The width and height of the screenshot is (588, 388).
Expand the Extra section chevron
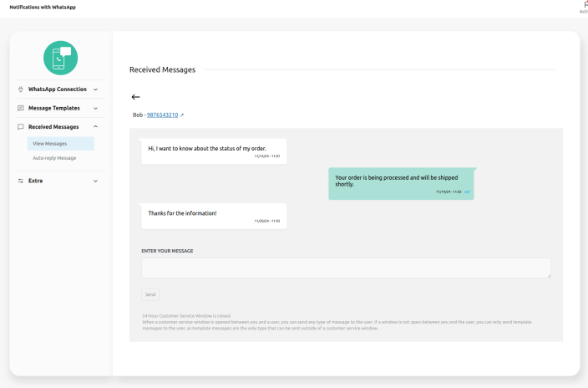(x=95, y=181)
